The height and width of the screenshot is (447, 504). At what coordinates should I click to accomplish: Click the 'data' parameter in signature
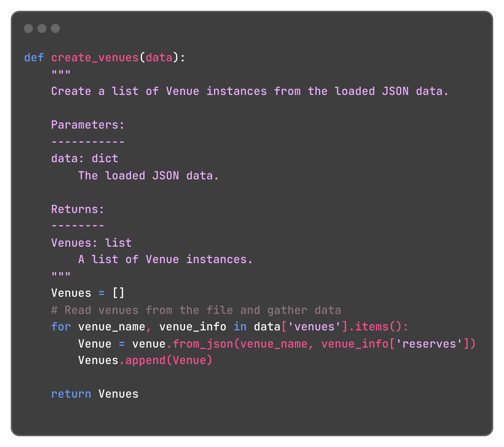click(159, 58)
